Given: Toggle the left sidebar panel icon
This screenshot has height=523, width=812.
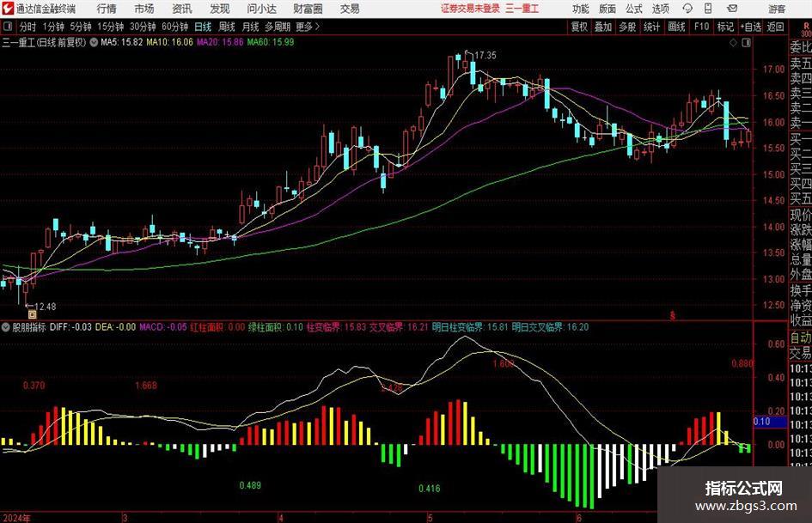Looking at the screenshot, I should click(x=8, y=27).
